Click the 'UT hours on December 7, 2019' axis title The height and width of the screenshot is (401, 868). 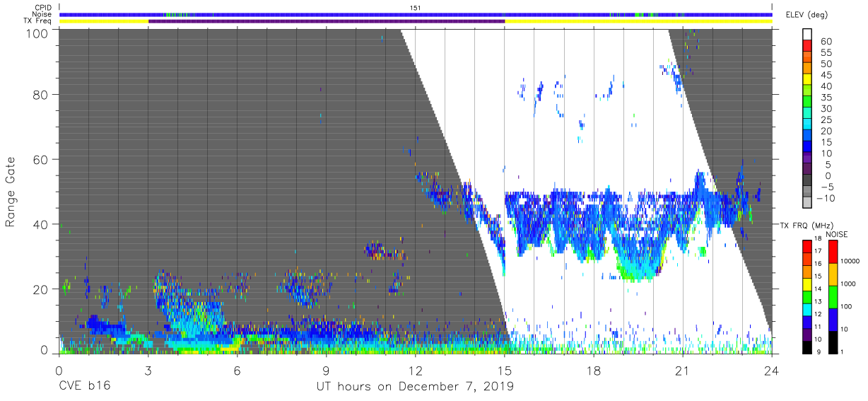(416, 386)
